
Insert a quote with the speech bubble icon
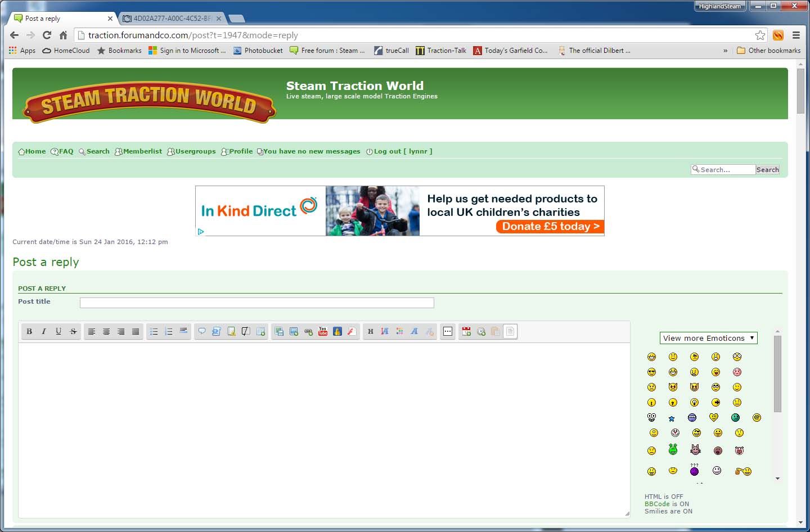point(201,331)
